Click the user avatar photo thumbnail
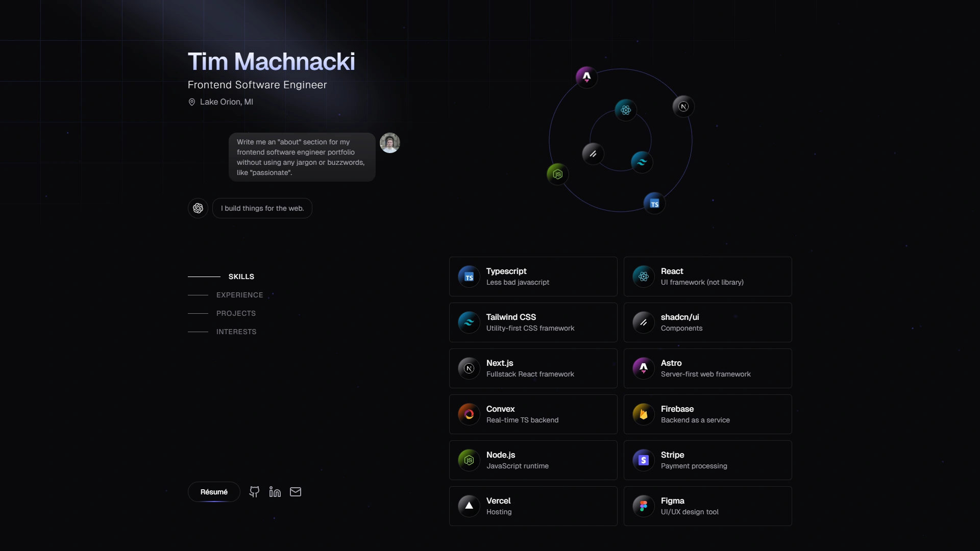Screen dimensions: 980x551 pyautogui.click(x=389, y=143)
